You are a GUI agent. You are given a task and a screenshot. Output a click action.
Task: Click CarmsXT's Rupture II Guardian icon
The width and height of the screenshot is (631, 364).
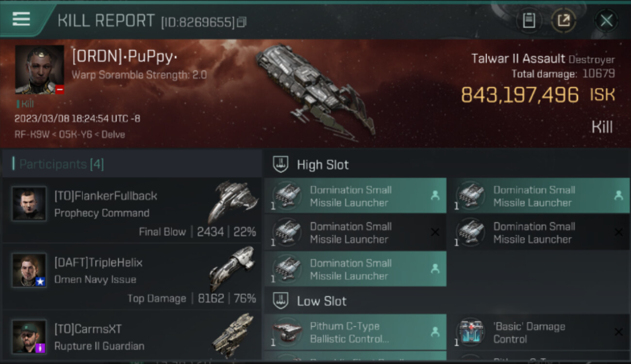[233, 335]
